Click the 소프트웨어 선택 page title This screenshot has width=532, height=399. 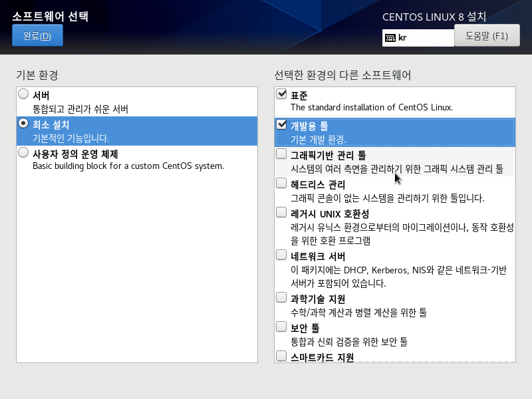point(51,16)
